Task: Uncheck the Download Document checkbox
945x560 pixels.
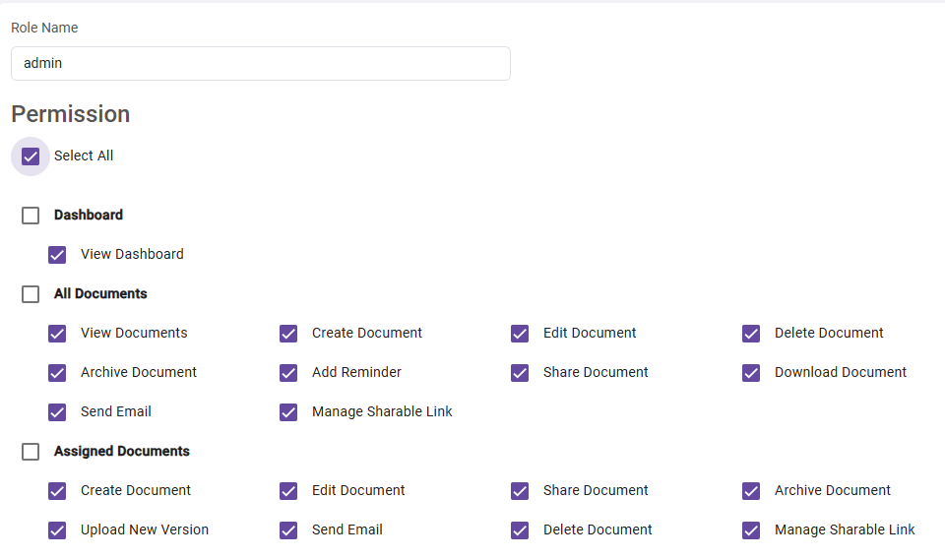Action: pos(751,373)
